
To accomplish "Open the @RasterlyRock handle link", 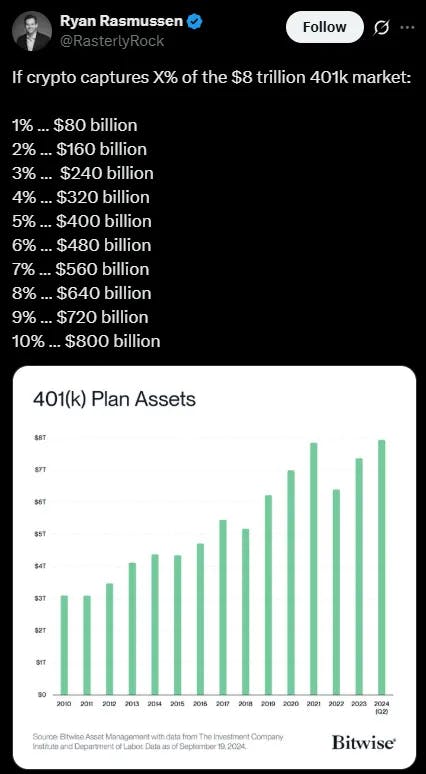I will tap(112, 41).
